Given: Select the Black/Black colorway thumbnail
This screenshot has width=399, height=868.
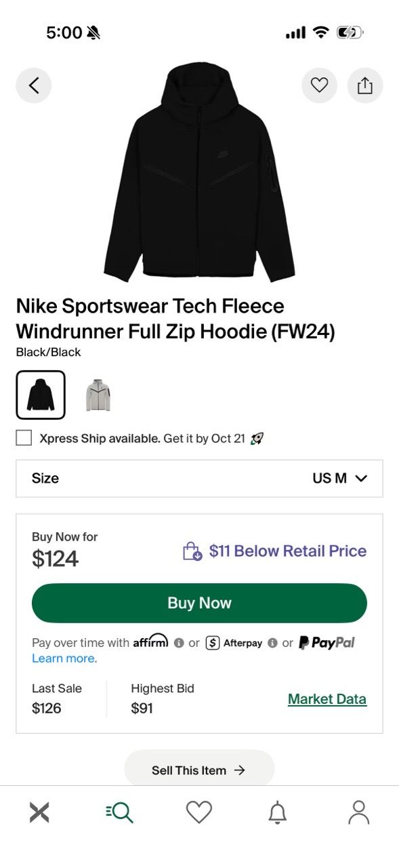Looking at the screenshot, I should pyautogui.click(x=41, y=395).
